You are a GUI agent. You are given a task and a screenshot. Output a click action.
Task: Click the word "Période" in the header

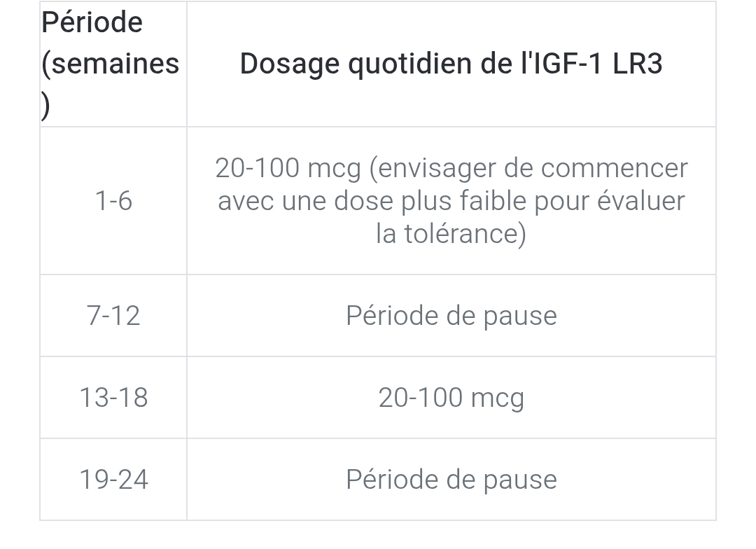pos(92,22)
